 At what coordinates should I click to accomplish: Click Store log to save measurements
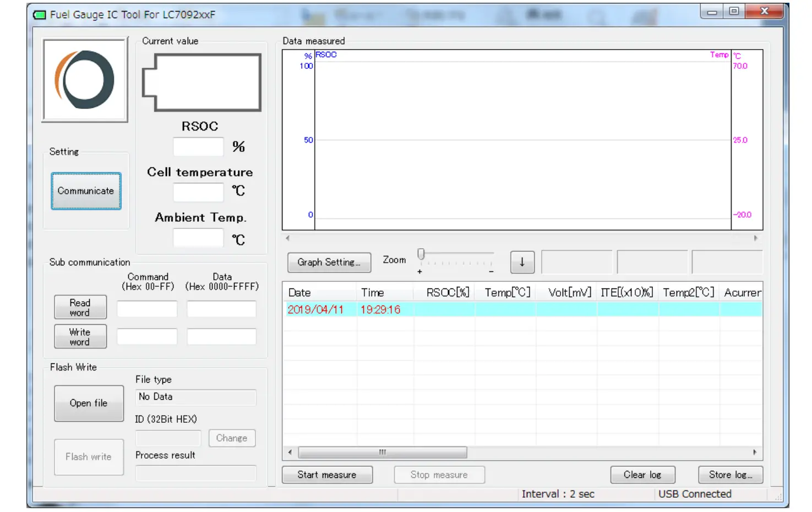pos(730,475)
